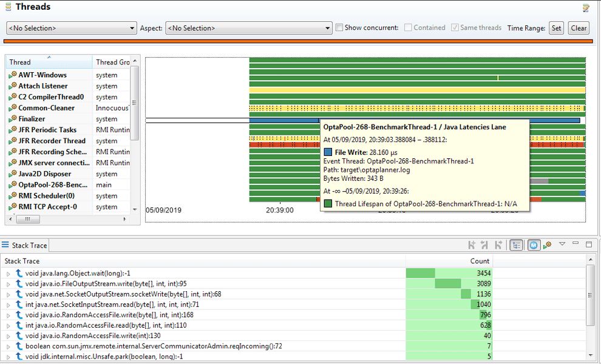This screenshot has width=601, height=364.
Task: Click the thread-with-gear icon in Stack Trace toolbar
Action: [x=548, y=244]
